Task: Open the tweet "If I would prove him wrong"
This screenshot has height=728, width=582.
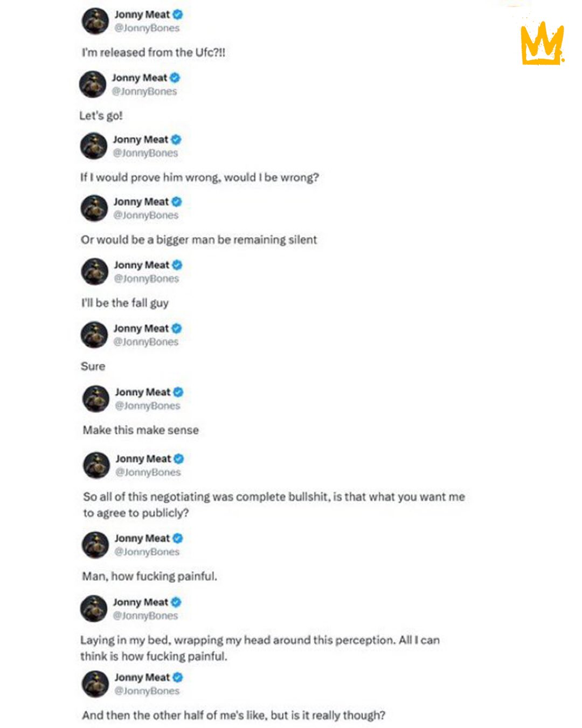Action: pyautogui.click(x=199, y=177)
